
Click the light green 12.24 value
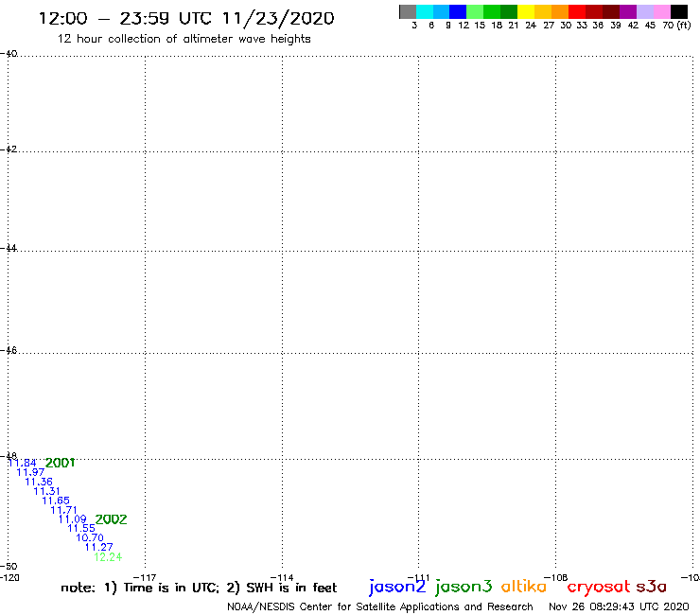[108, 557]
